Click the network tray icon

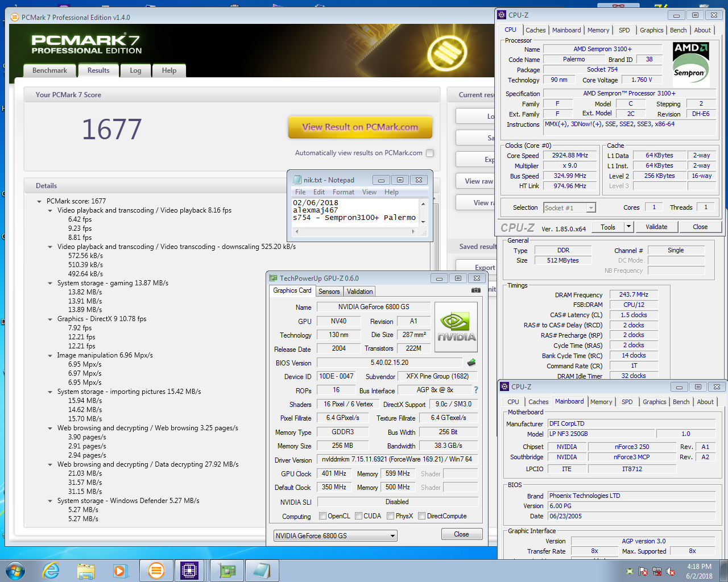(x=657, y=571)
